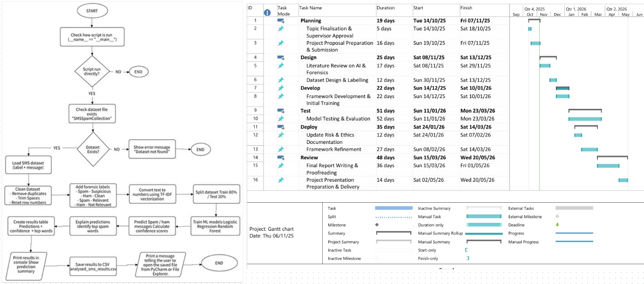Click pin icon for Framework Refinement row

pos(281,149)
